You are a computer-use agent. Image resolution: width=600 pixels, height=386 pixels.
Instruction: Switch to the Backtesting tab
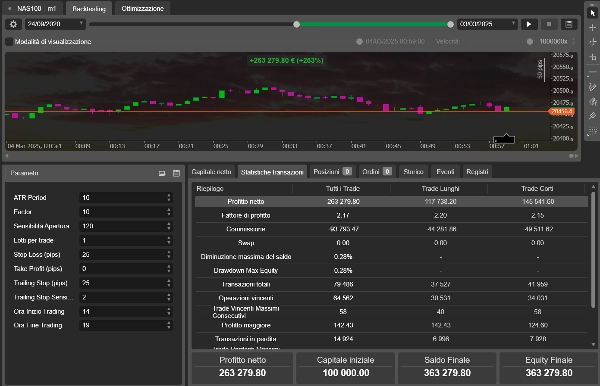89,8
